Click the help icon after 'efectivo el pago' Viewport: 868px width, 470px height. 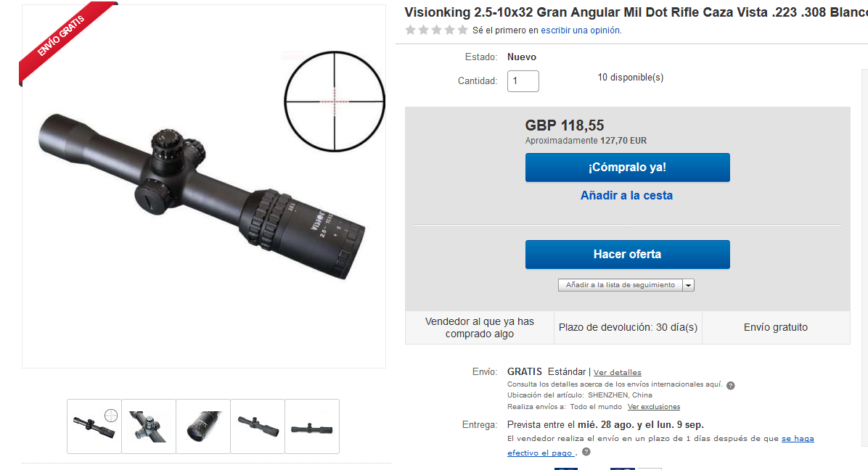point(586,452)
